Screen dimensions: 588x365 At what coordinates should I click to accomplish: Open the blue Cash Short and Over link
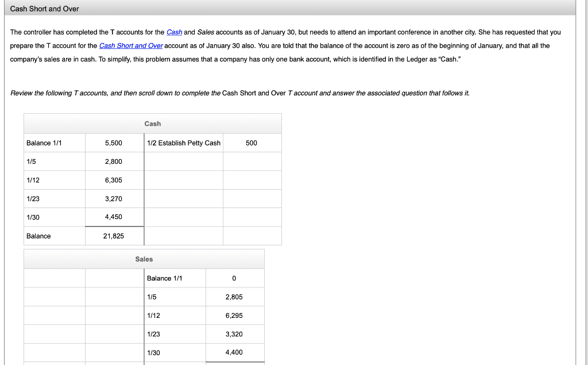click(x=131, y=46)
